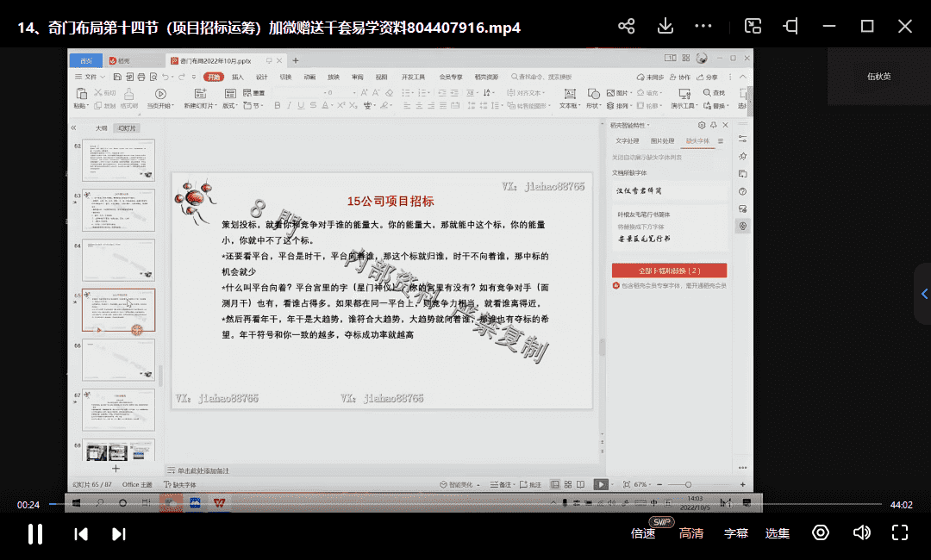Select the 插入 ribbon tab
Viewport: 931px width, 560px height.
[237, 77]
